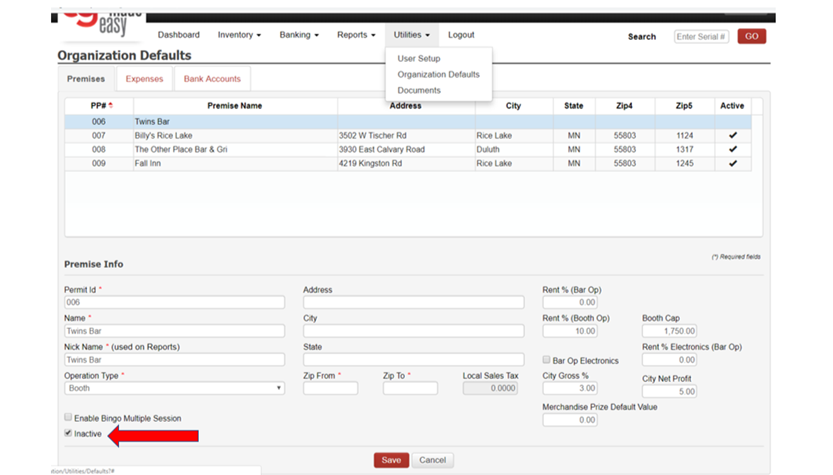Click Zip5 value 1124
This screenshot has width=833, height=475.
tap(684, 135)
